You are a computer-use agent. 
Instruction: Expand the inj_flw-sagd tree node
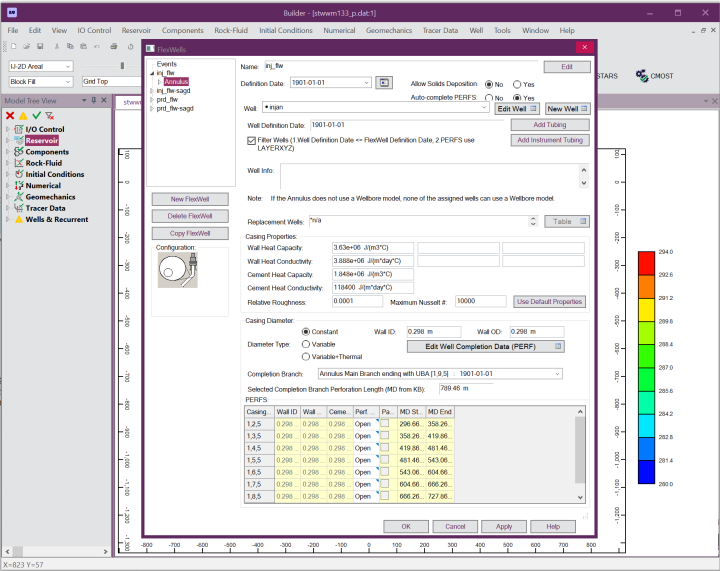coord(152,91)
